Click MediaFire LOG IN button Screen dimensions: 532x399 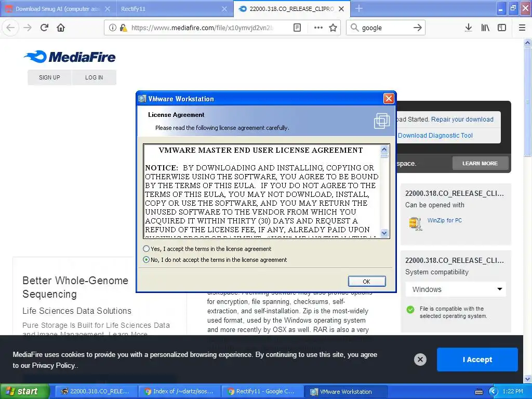point(94,77)
